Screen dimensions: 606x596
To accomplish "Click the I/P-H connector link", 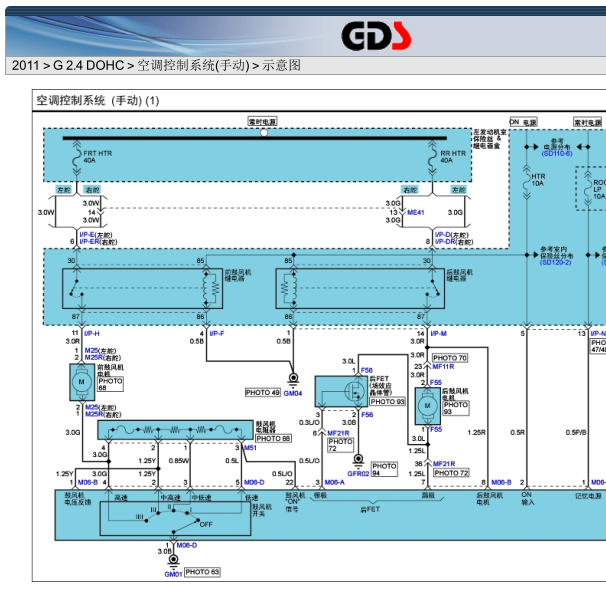I will click(92, 333).
